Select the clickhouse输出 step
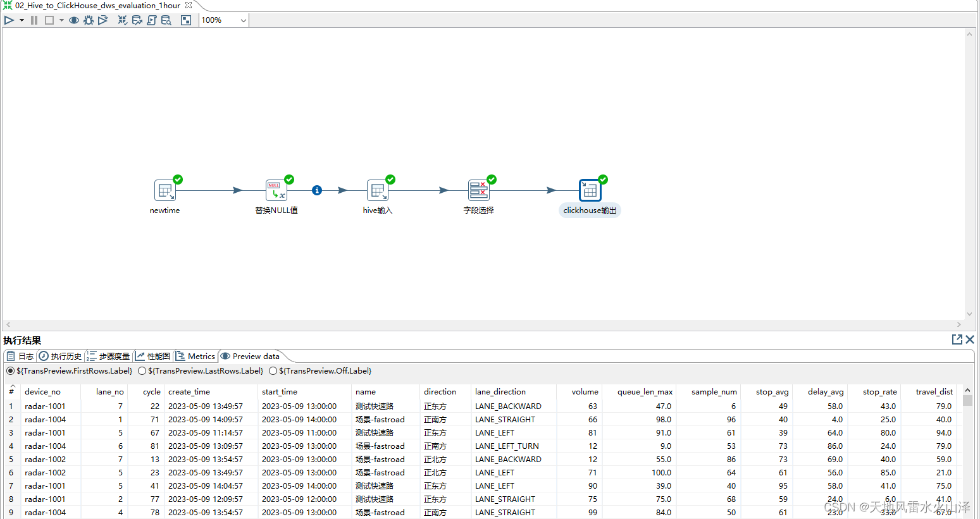This screenshot has height=519, width=980. tap(590, 190)
